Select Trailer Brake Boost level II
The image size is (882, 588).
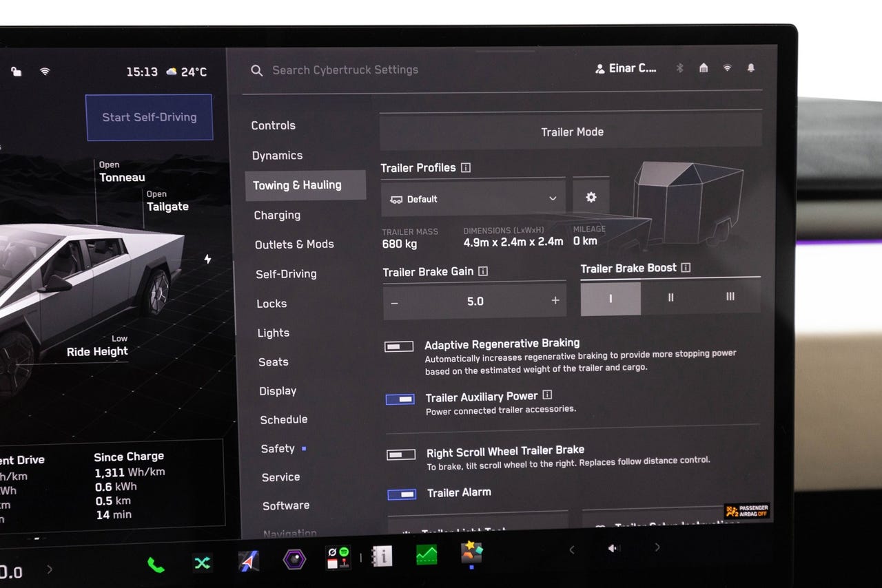(x=670, y=297)
